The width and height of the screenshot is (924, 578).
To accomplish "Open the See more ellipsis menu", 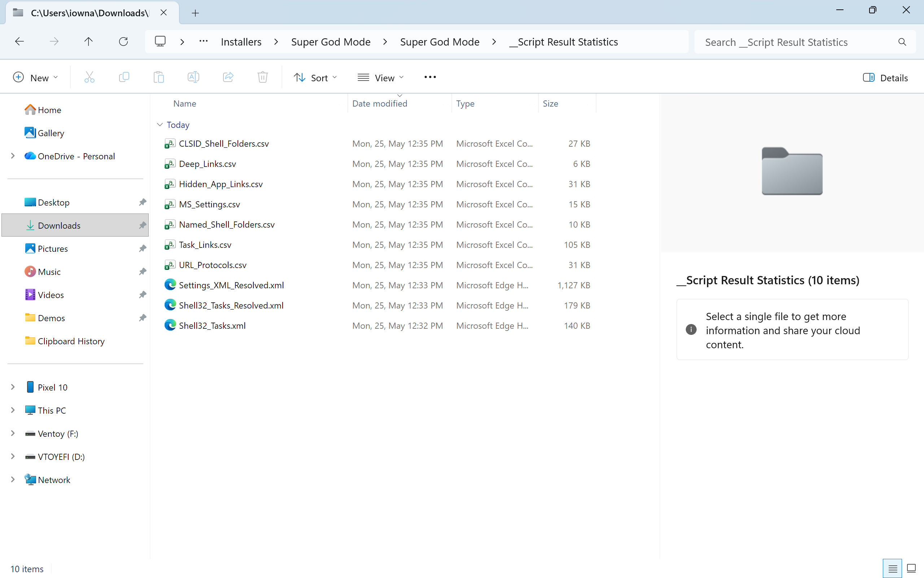I will (430, 77).
